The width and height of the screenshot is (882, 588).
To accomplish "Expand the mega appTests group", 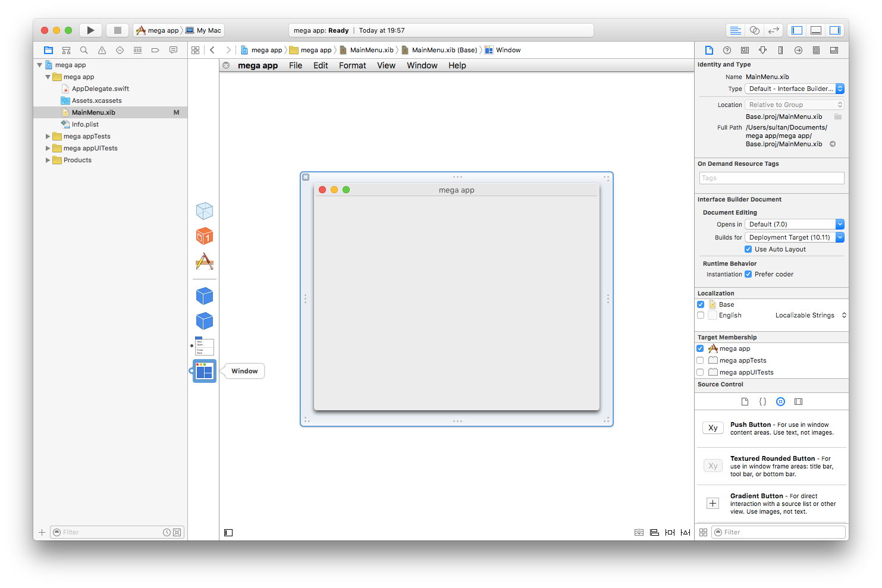I will click(x=48, y=136).
